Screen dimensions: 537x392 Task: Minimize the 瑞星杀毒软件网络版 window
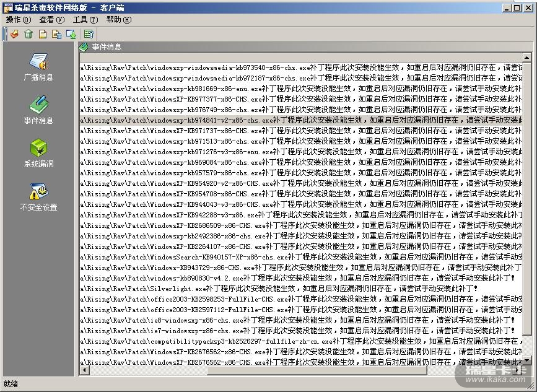click(x=507, y=7)
